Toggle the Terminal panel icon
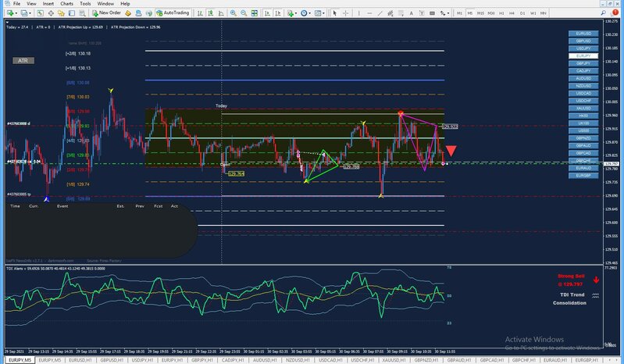The height and width of the screenshot is (364, 624). [72, 13]
